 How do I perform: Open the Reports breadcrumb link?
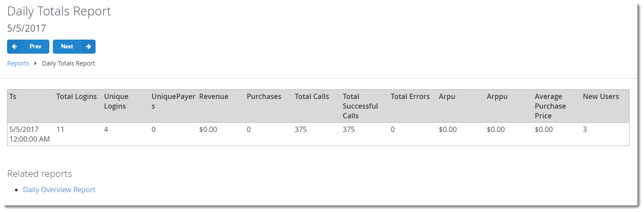pyautogui.click(x=18, y=63)
